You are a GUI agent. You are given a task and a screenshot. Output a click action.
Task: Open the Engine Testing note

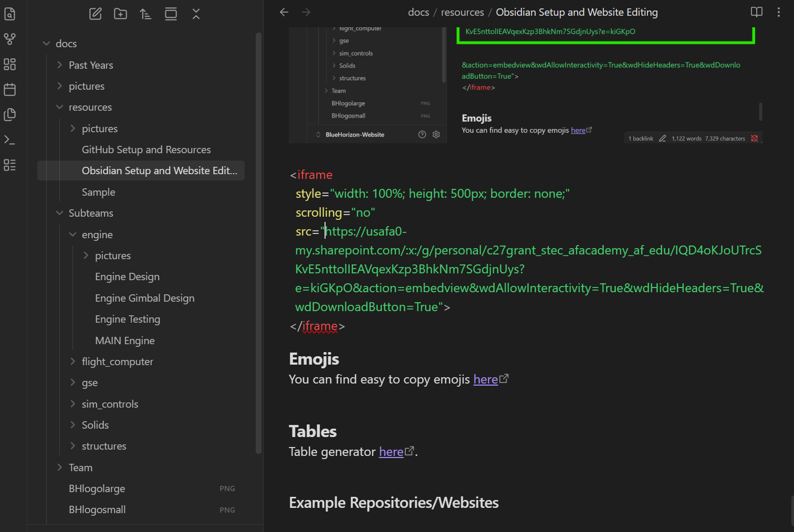[x=128, y=319]
